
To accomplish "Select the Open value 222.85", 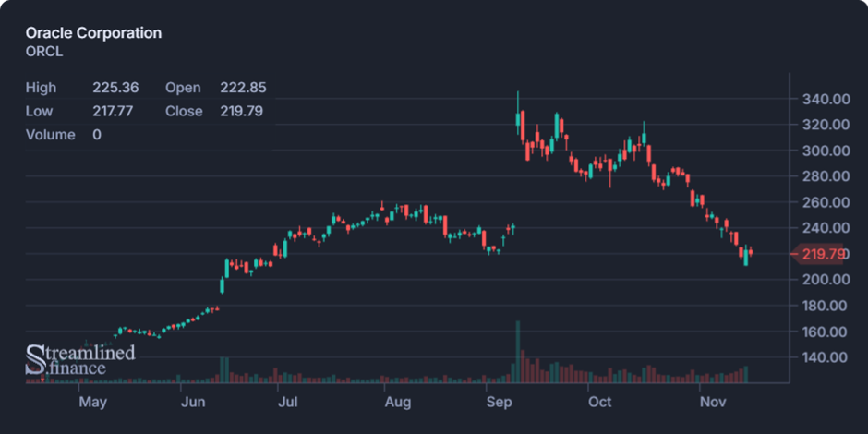I will [x=243, y=88].
